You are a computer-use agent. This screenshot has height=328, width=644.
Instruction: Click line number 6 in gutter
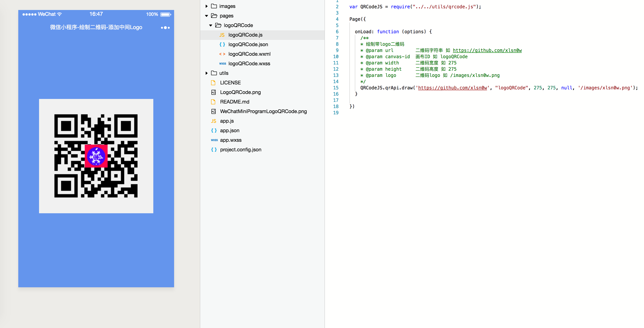point(337,32)
